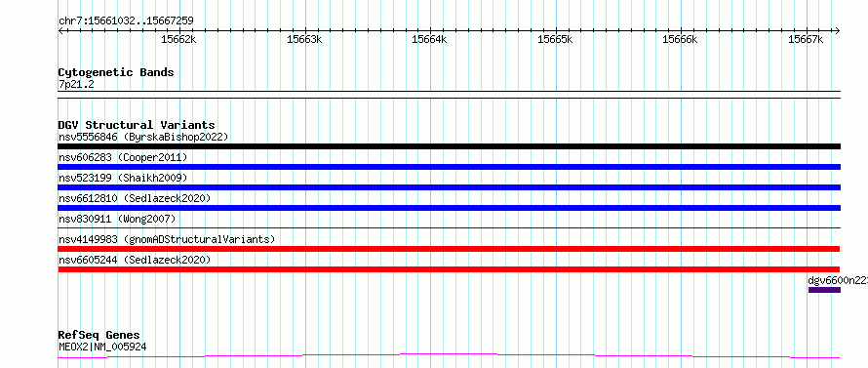Click the 15666k ruler position
The image size is (868, 368).
click(x=680, y=39)
